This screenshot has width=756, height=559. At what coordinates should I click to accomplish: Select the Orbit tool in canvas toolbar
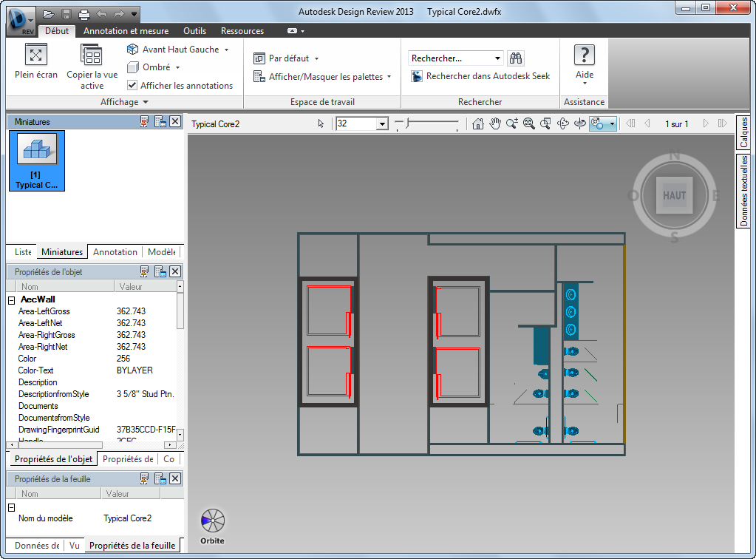coord(562,124)
